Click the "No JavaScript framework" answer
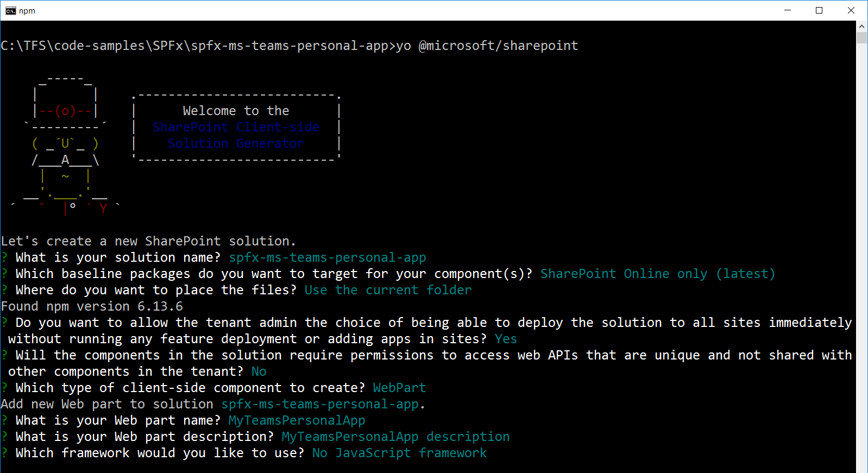Viewport: 868px width, 473px height. [399, 453]
